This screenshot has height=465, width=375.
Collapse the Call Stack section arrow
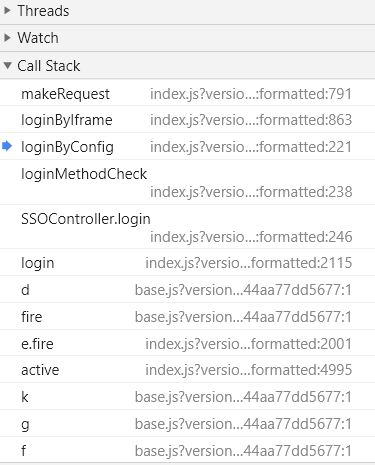coord(7,65)
